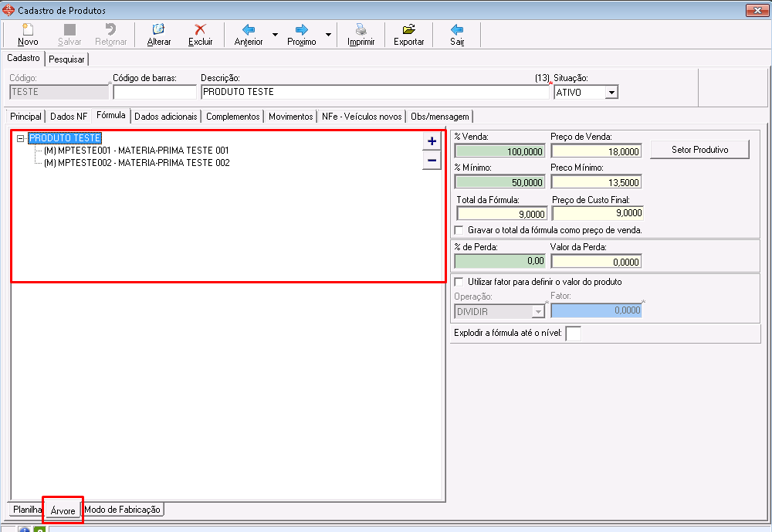Click the Total da Fórmula field

(x=502, y=214)
